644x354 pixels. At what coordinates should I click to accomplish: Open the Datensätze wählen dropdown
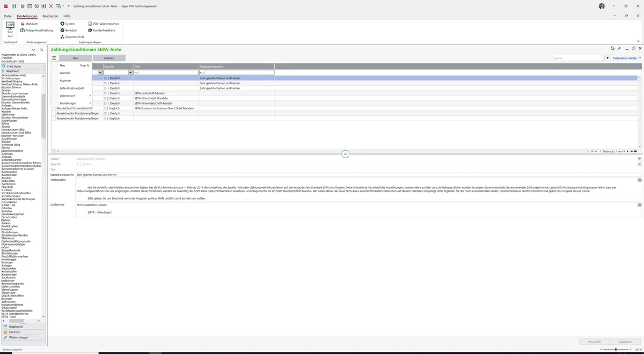click(627, 58)
